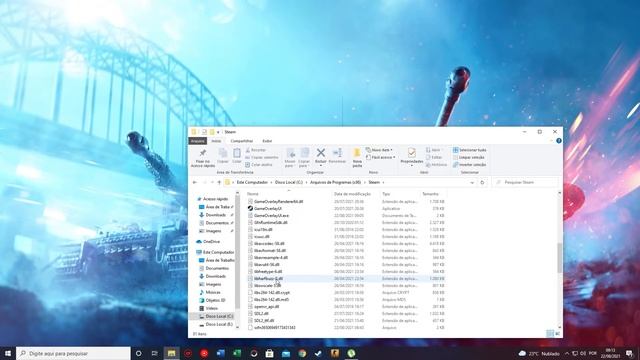Viewport: 640px width, 360px height.
Task: Select the GameOverlayUI application file
Action: pyautogui.click(x=265, y=209)
